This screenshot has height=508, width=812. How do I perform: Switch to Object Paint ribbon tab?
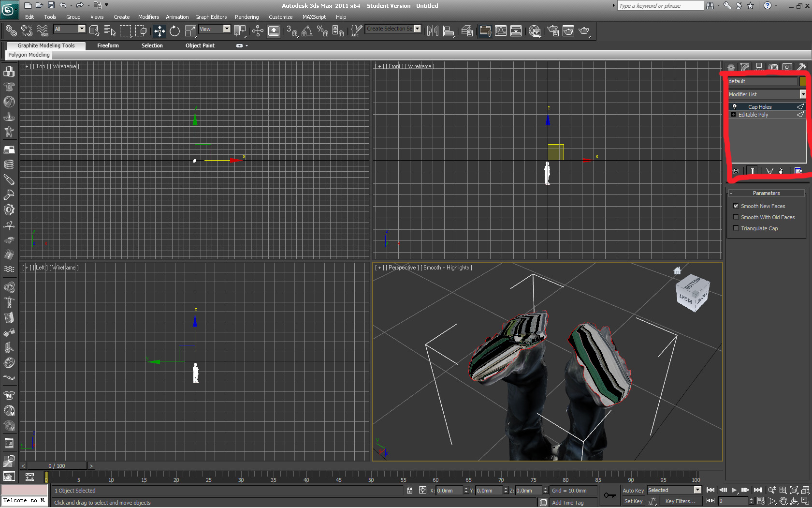200,45
